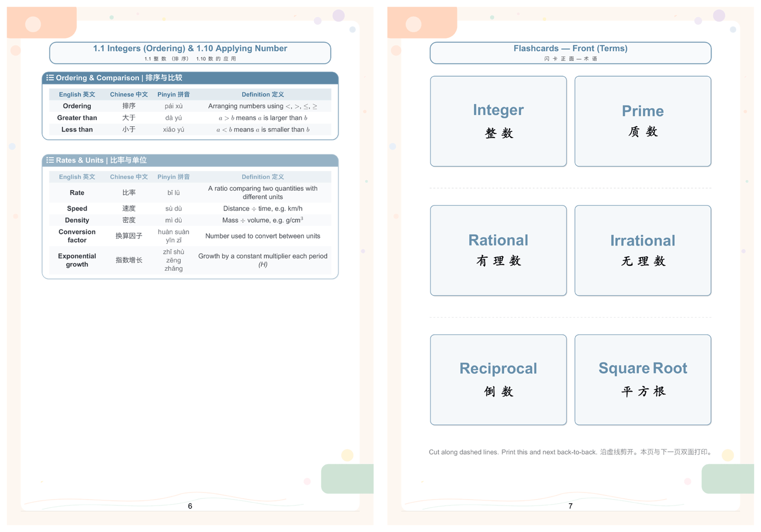Select the Reciprocal flashcard
This screenshot has width=761, height=532.
(498, 380)
